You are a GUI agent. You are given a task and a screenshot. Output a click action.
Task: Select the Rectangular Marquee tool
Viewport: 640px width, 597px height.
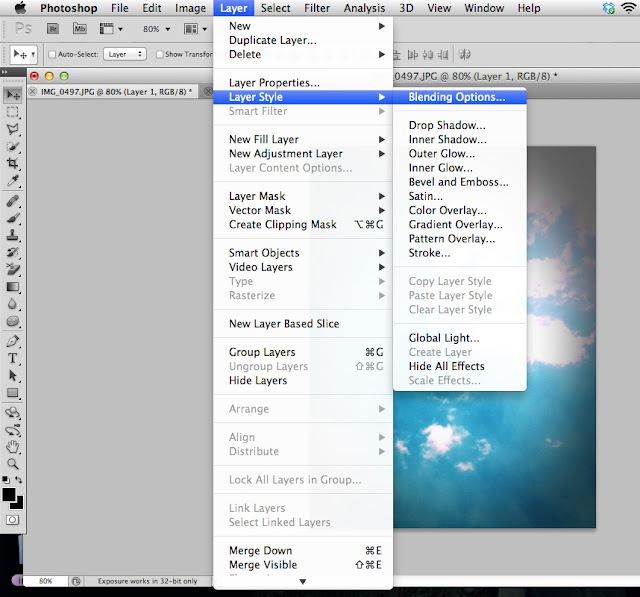(x=13, y=112)
